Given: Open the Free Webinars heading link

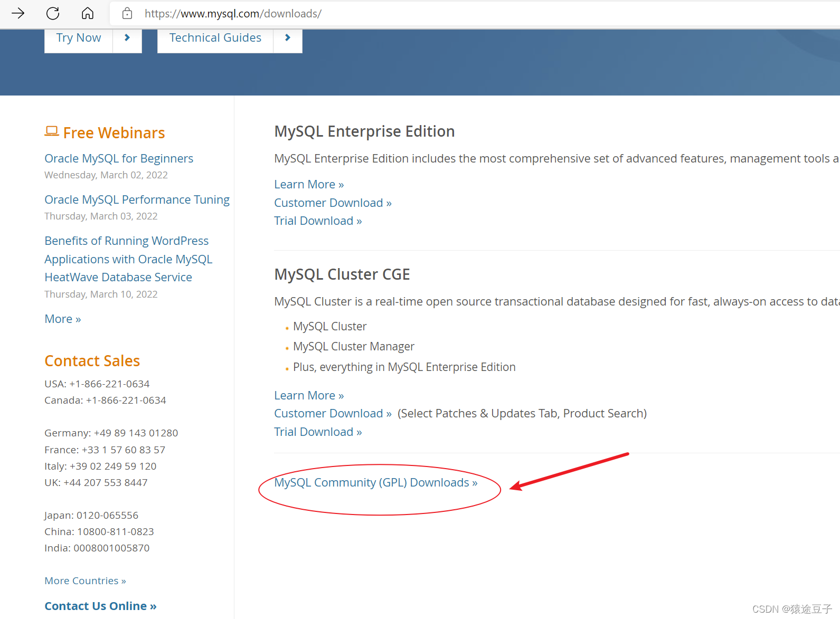Looking at the screenshot, I should tap(114, 133).
